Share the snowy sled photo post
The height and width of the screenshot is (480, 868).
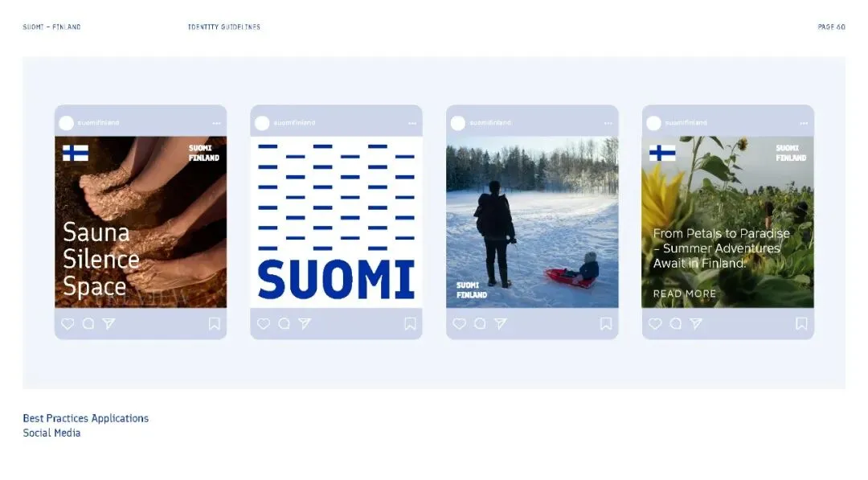(501, 324)
